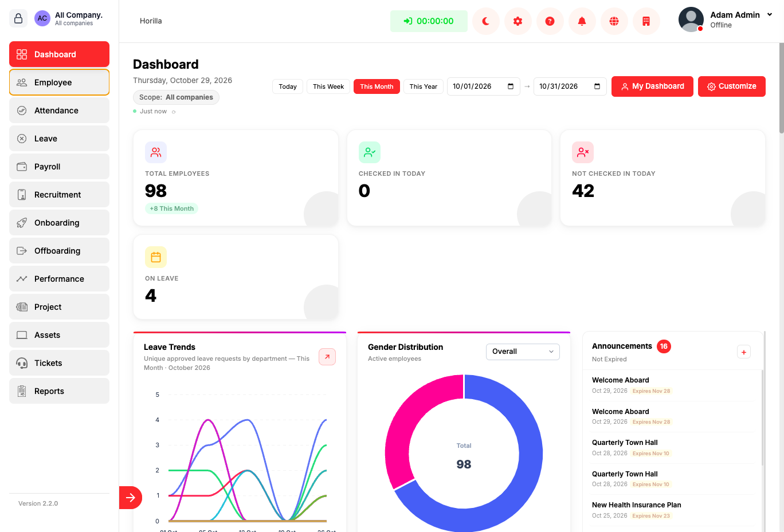Open Leave Trends expand arrow icon
The height and width of the screenshot is (532, 784).
tap(327, 357)
